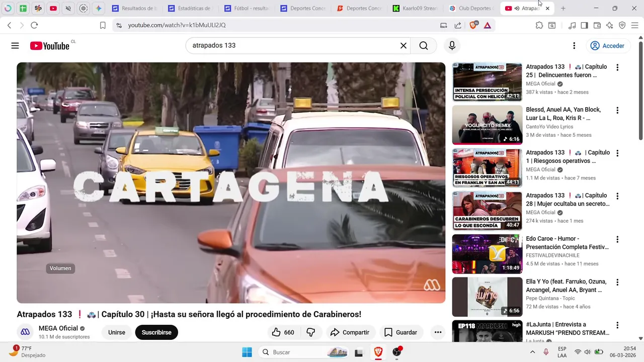Dislike the video with thumbs down
Image resolution: width=644 pixels, height=362 pixels.
(311, 332)
